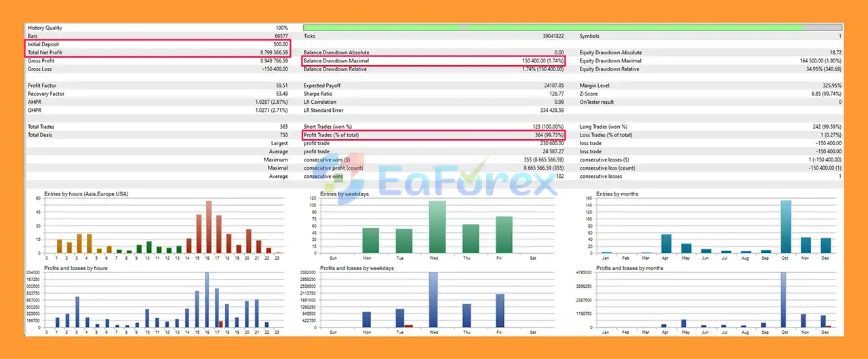This screenshot has height=359, width=868.
Task: Click the Oct bar in Entries by months
Action: point(786,227)
